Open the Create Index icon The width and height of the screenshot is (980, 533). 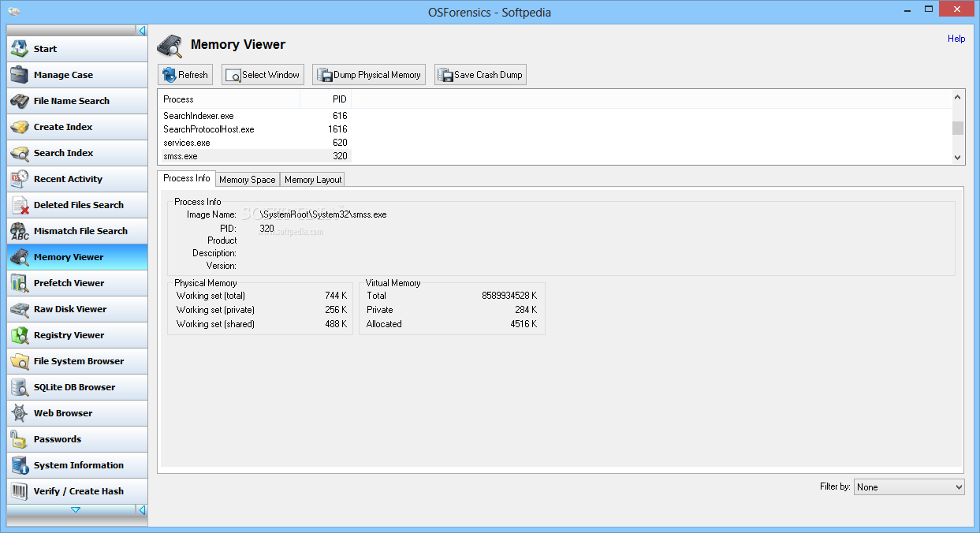(x=20, y=127)
